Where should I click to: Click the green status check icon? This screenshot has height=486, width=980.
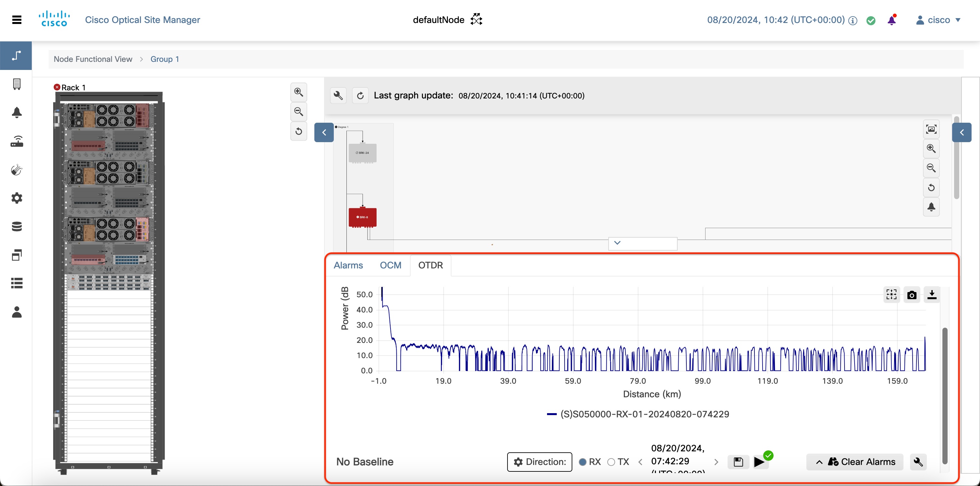pyautogui.click(x=871, y=20)
